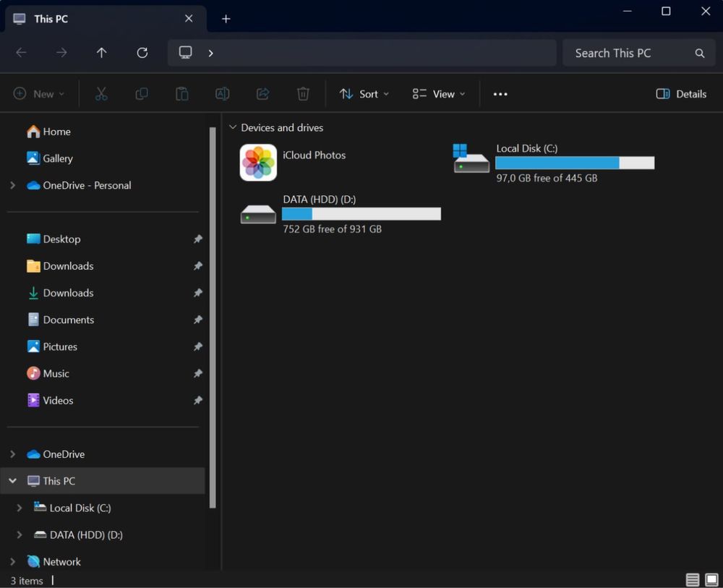Screen dimensions: 723x588
Task: Maximize the File Explorer window
Action: click(666, 11)
